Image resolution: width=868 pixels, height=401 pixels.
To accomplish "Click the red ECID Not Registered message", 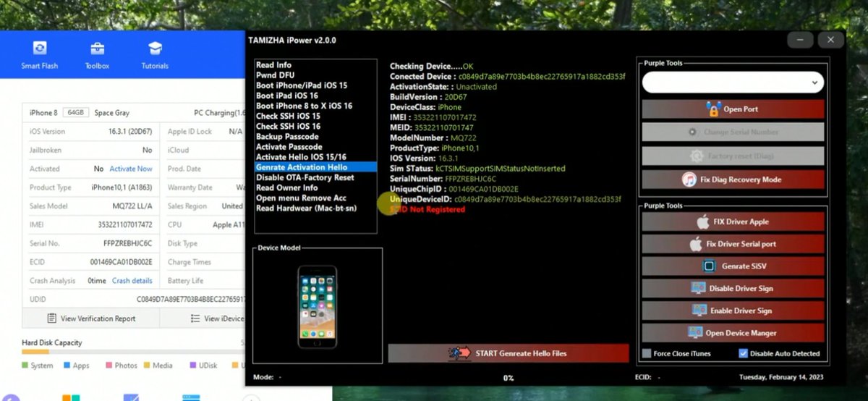I will pyautogui.click(x=427, y=210).
